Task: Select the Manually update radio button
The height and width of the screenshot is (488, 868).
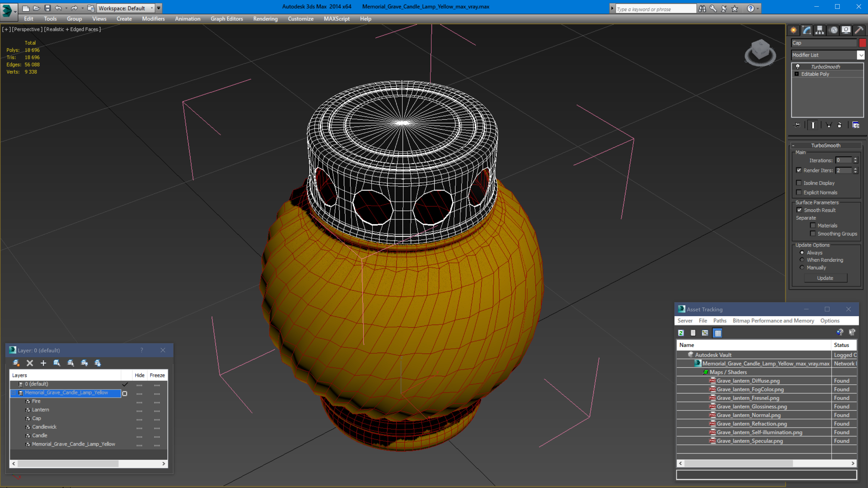Action: click(x=802, y=267)
